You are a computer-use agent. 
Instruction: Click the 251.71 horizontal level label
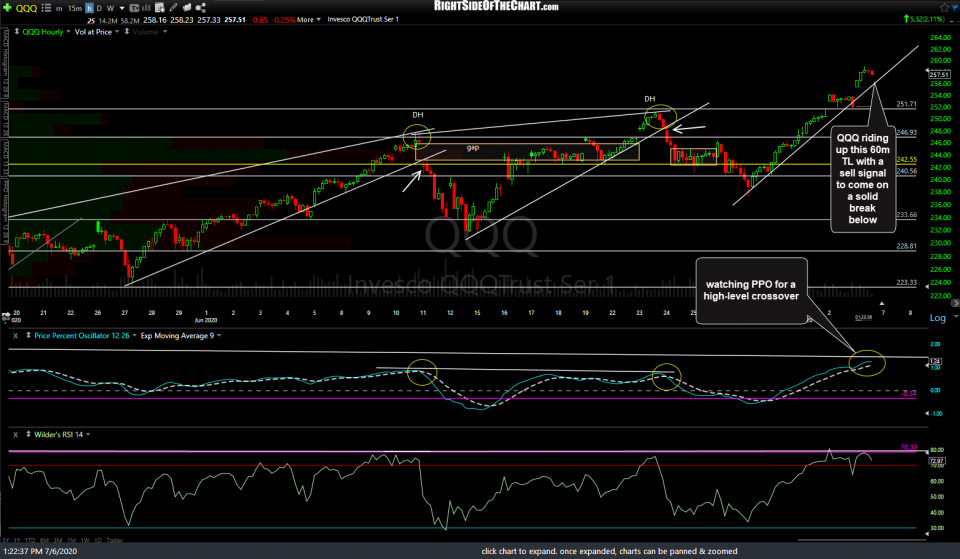(906, 104)
